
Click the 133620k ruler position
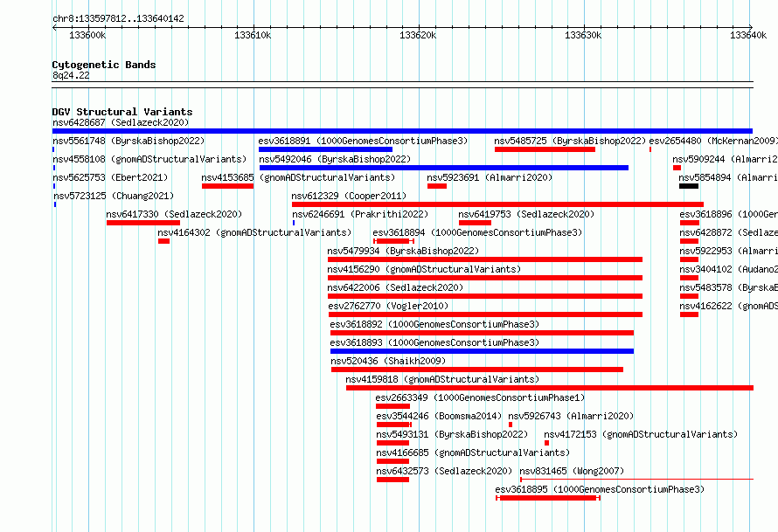pyautogui.click(x=418, y=35)
